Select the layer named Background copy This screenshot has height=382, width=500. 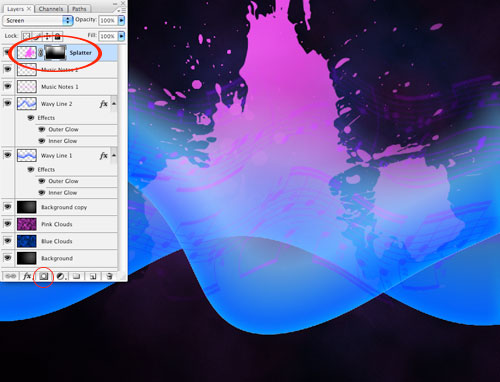pos(64,207)
